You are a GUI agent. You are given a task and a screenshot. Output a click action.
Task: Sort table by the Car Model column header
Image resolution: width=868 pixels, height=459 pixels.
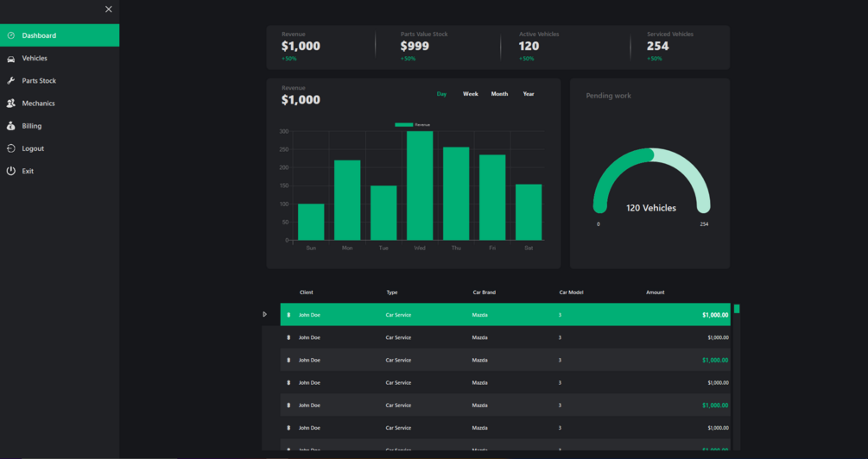[x=571, y=292]
